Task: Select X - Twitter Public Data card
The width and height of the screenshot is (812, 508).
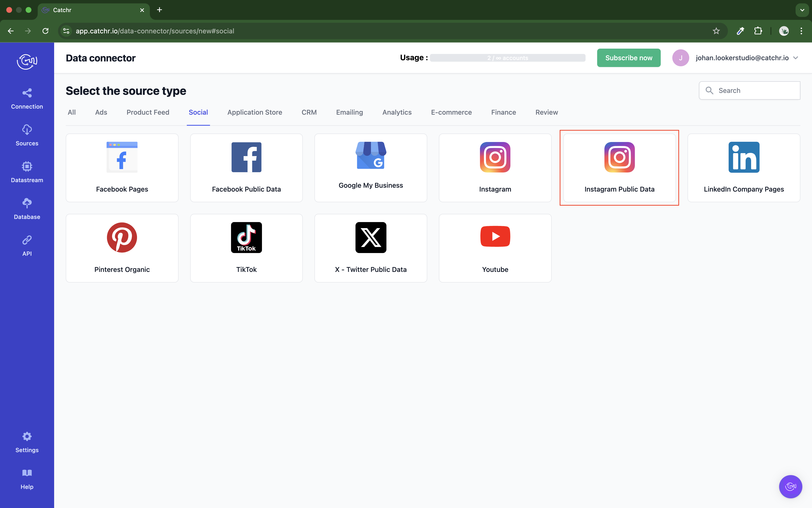Action: pos(371,248)
